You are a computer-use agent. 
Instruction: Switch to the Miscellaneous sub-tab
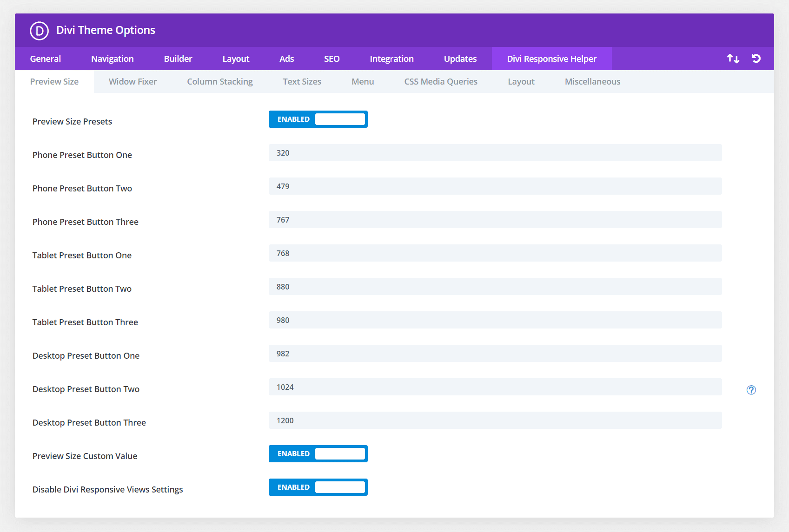click(x=593, y=82)
